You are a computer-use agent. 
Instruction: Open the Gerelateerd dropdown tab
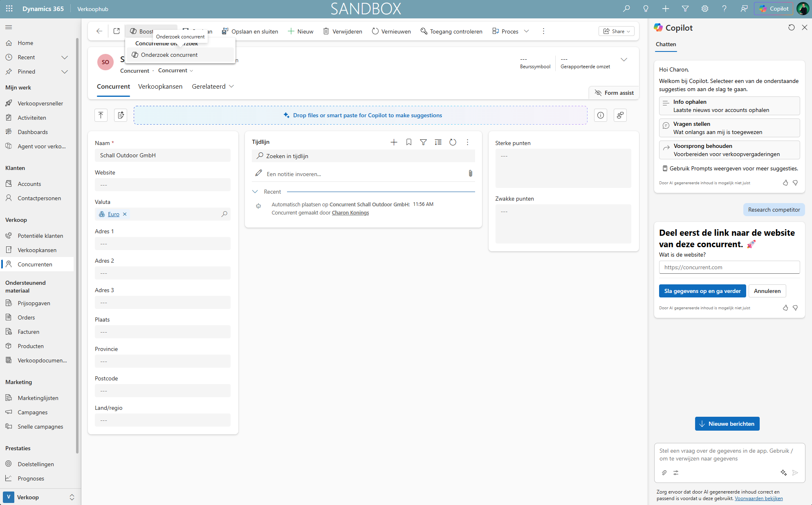[213, 87]
